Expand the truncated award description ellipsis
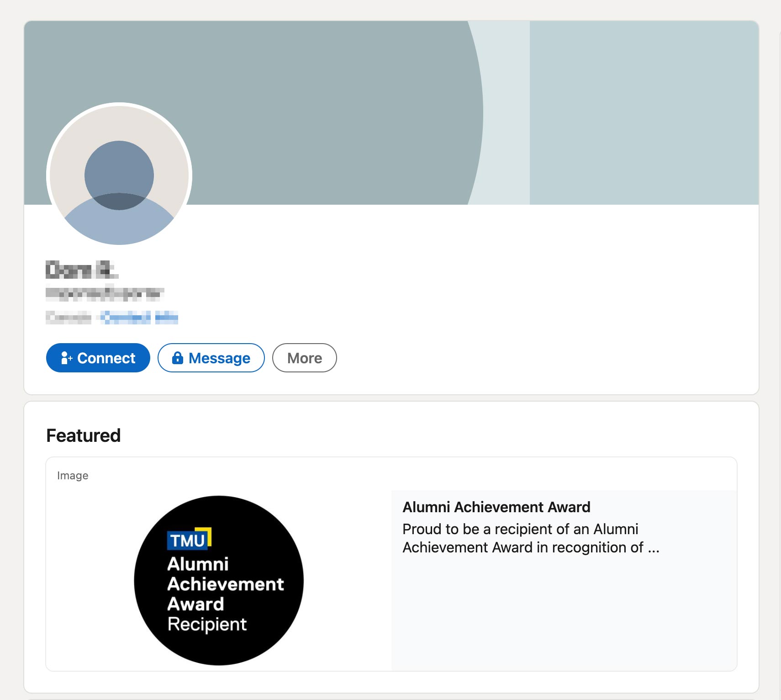Viewport: 781px width, 700px height. click(x=653, y=547)
